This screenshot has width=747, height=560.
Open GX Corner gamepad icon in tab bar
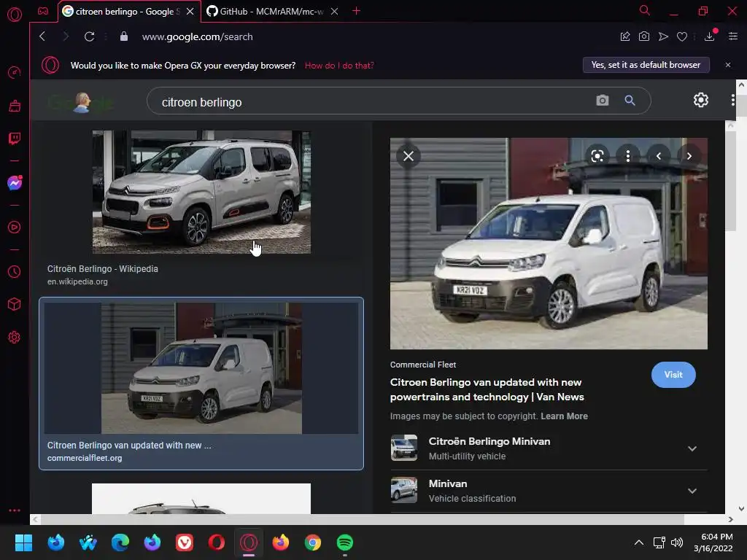click(x=43, y=11)
